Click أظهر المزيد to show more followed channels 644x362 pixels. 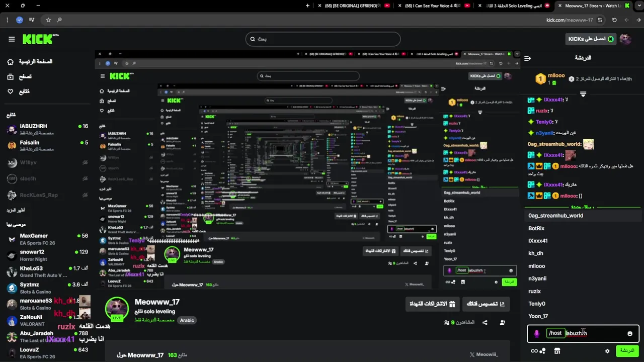[16, 210]
